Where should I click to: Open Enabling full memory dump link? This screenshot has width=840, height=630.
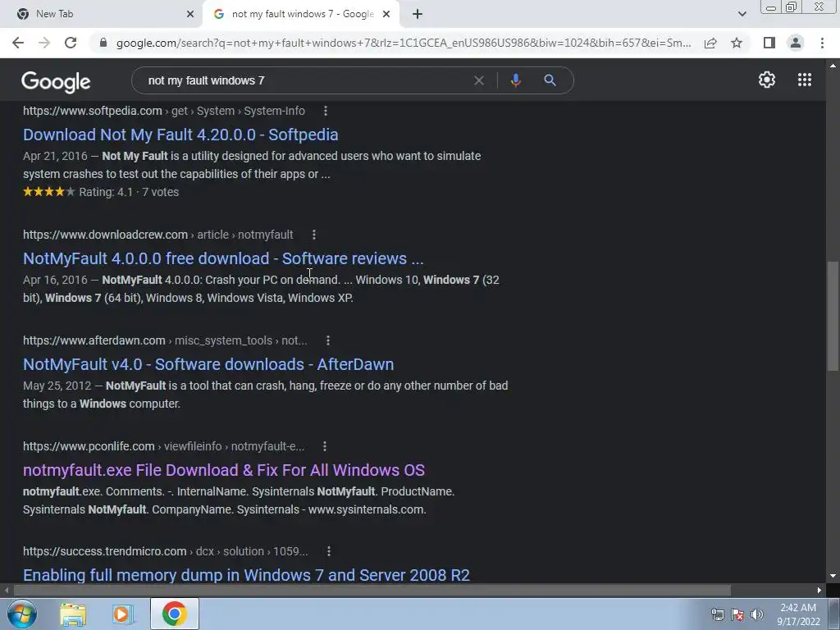tap(246, 575)
